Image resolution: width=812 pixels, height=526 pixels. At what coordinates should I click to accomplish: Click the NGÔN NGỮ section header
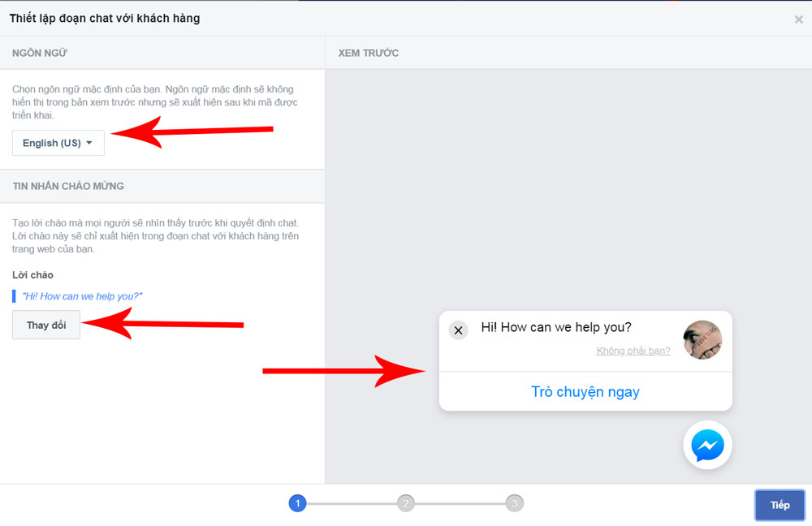tap(40, 53)
